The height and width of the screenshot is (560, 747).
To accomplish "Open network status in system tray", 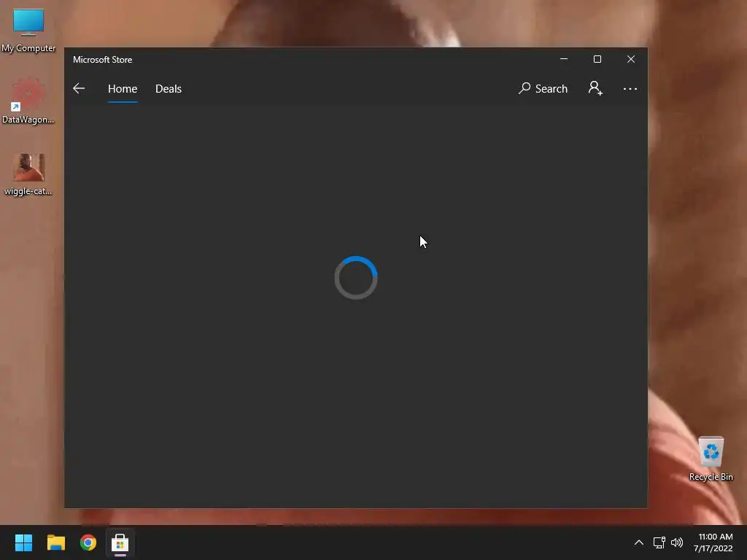I will 659,542.
